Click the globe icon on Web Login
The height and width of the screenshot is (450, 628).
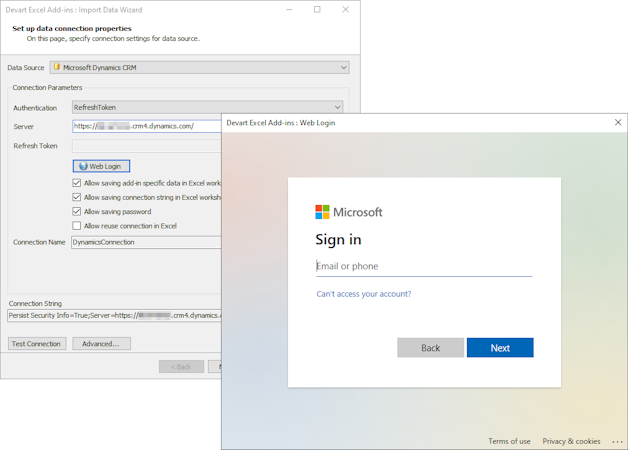click(83, 166)
